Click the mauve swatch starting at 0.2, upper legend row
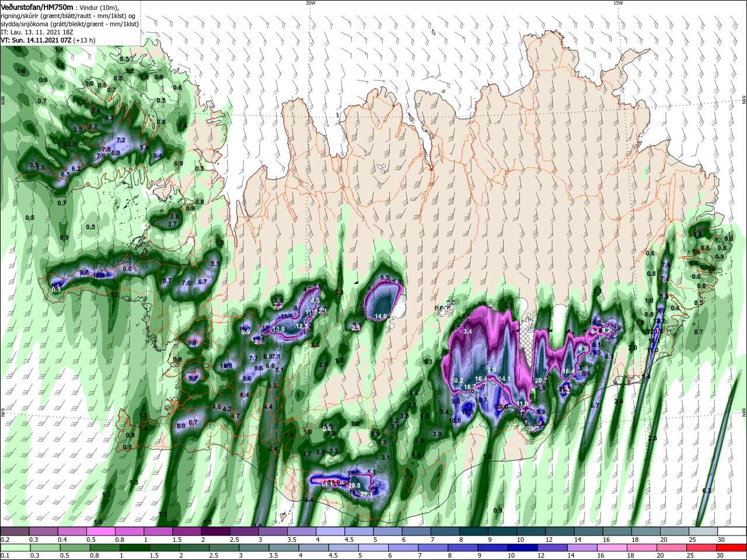 click(x=15, y=531)
